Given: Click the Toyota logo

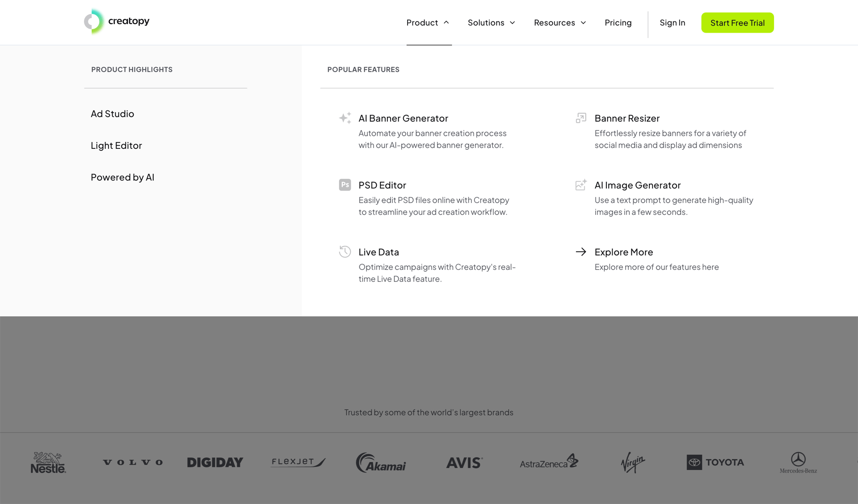Looking at the screenshot, I should [715, 462].
